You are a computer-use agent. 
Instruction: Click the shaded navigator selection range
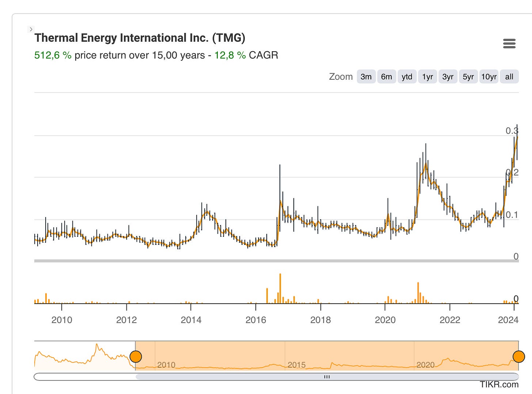tap(327, 356)
